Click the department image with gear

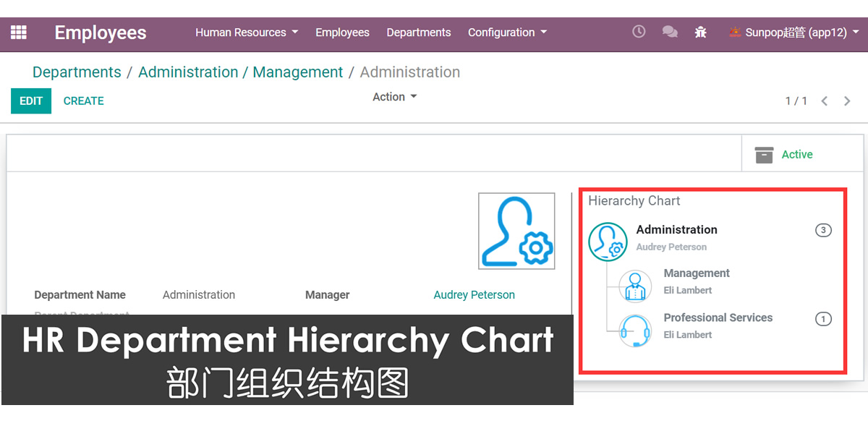coord(516,231)
